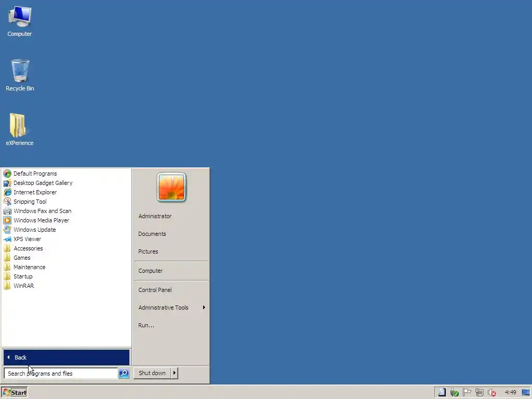Screen dimensions: 532x399
Task: Click the first notification tray icon
Action: (442, 393)
